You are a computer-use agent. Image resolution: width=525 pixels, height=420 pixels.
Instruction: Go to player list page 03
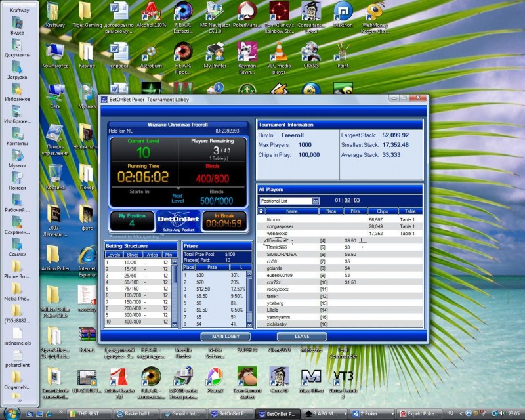[x=356, y=200]
